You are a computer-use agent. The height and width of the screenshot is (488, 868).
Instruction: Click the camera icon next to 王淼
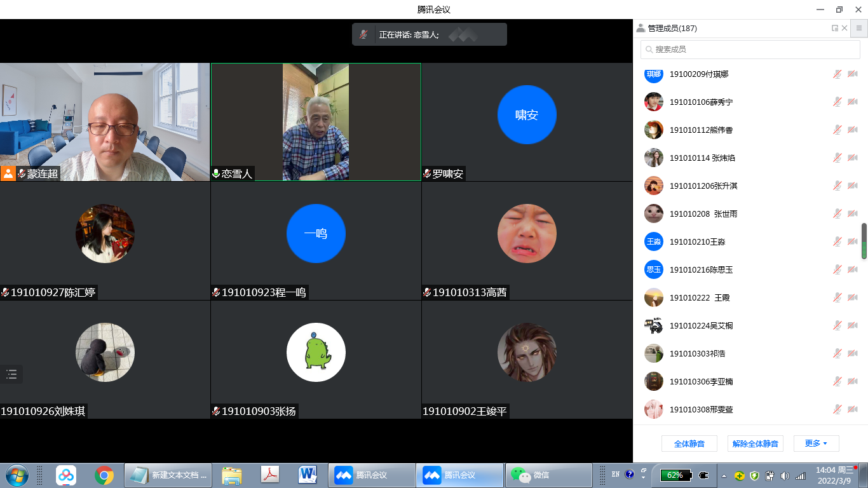pyautogui.click(x=853, y=242)
